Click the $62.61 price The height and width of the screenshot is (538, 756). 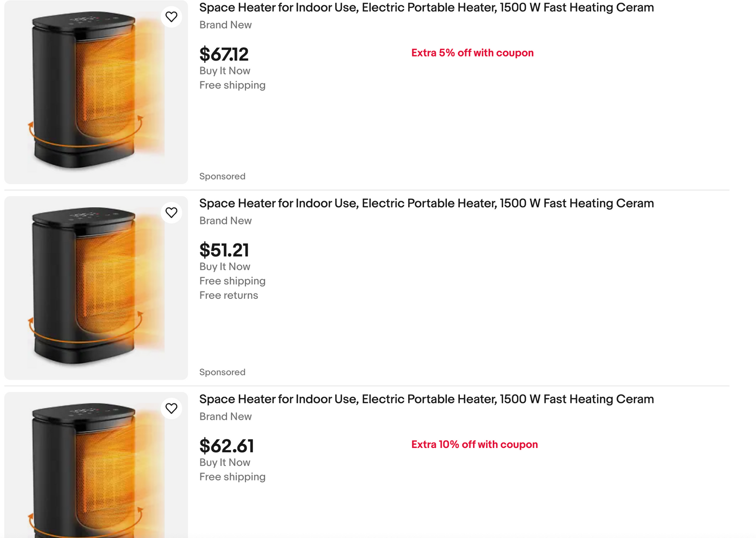227,446
